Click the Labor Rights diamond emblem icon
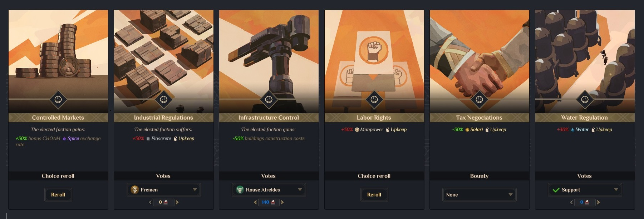 374,100
